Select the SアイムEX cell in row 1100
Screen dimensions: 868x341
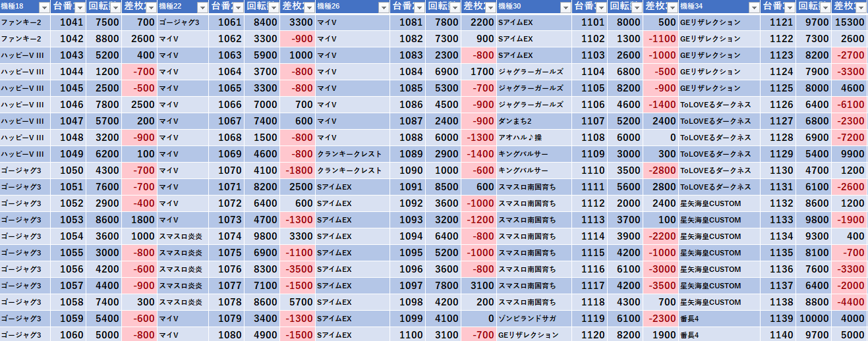(x=353, y=334)
